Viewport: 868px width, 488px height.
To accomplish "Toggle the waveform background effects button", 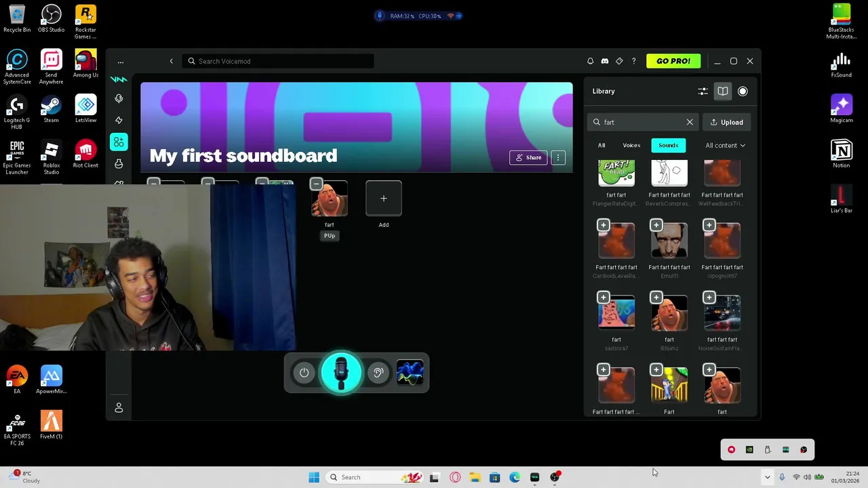I will tap(410, 373).
